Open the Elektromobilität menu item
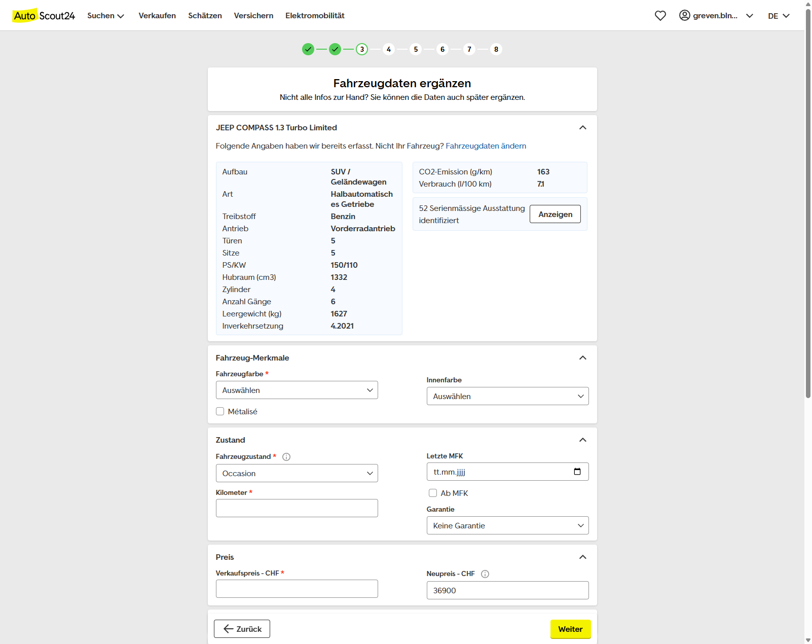 pos(315,16)
